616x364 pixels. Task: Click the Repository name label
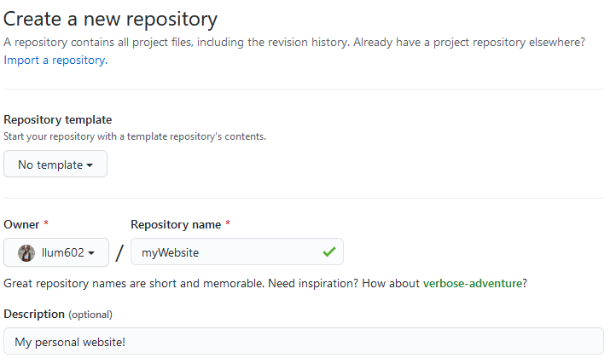[x=176, y=224]
